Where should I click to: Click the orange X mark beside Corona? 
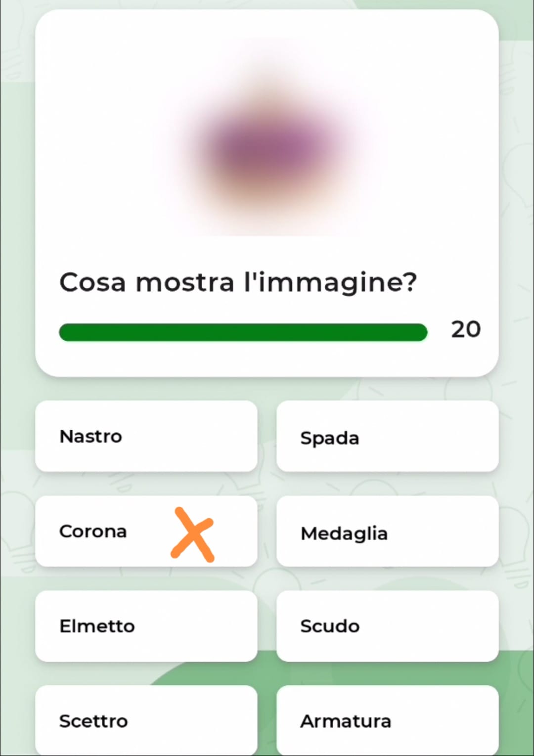193,534
